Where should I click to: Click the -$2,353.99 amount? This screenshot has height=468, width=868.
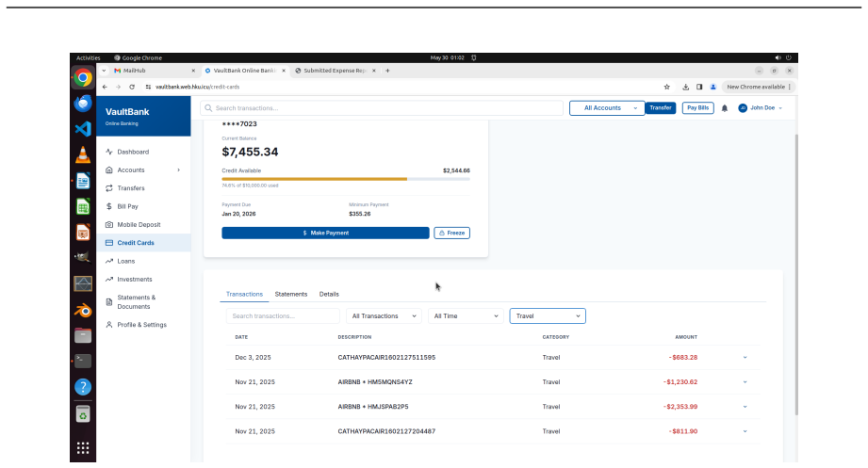[680, 407]
